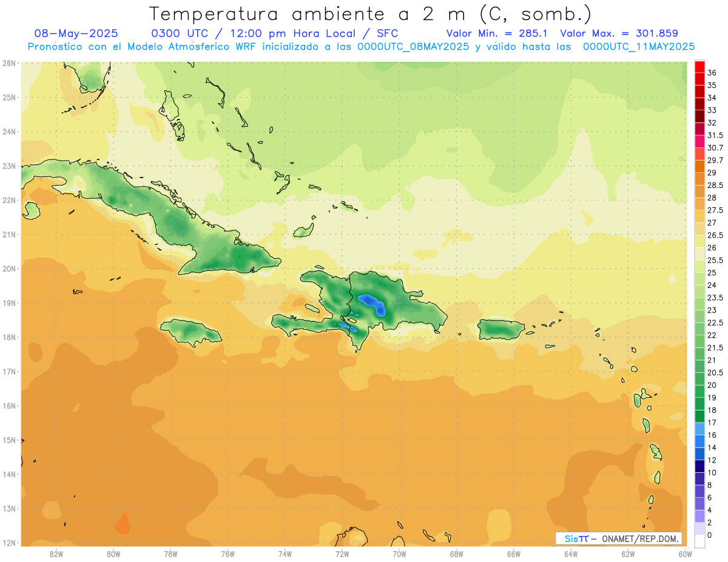The width and height of the screenshot is (728, 562).
Task: Click the legend label '32'
Action: (x=712, y=122)
